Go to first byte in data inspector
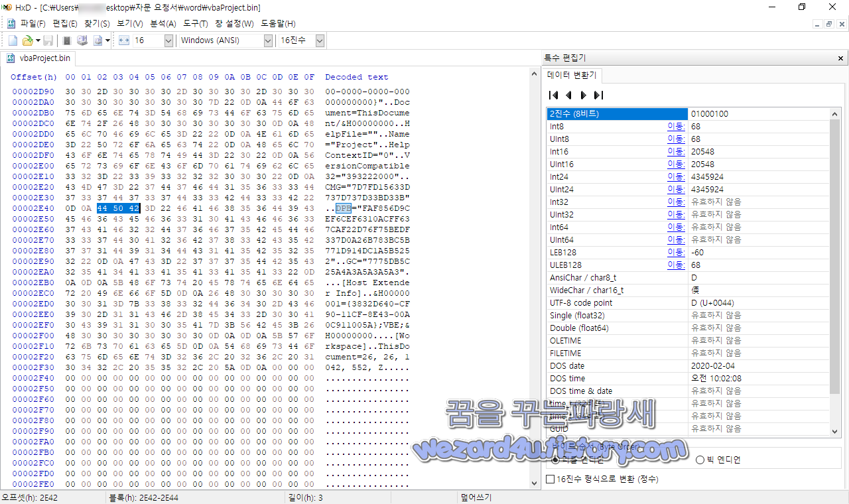 (x=554, y=95)
